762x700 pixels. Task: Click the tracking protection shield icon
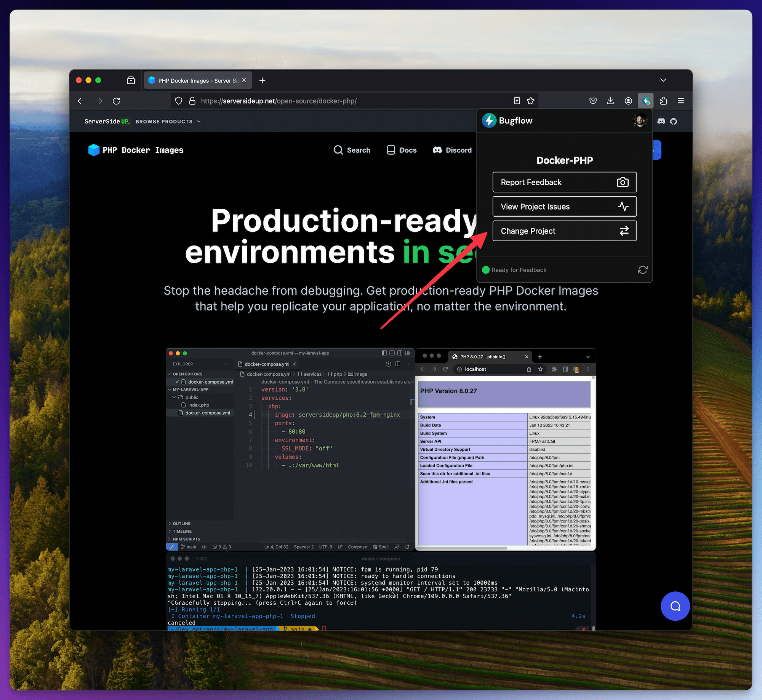(178, 101)
